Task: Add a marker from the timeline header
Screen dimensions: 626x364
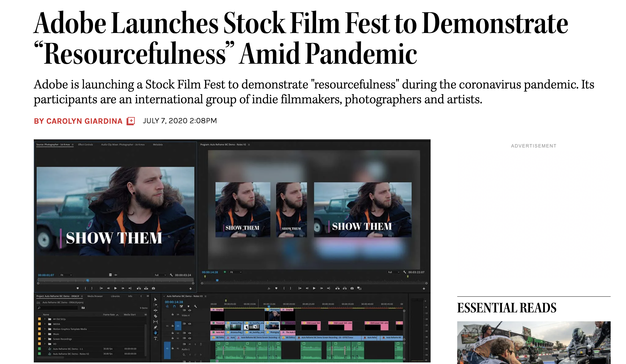Action: pyautogui.click(x=188, y=306)
